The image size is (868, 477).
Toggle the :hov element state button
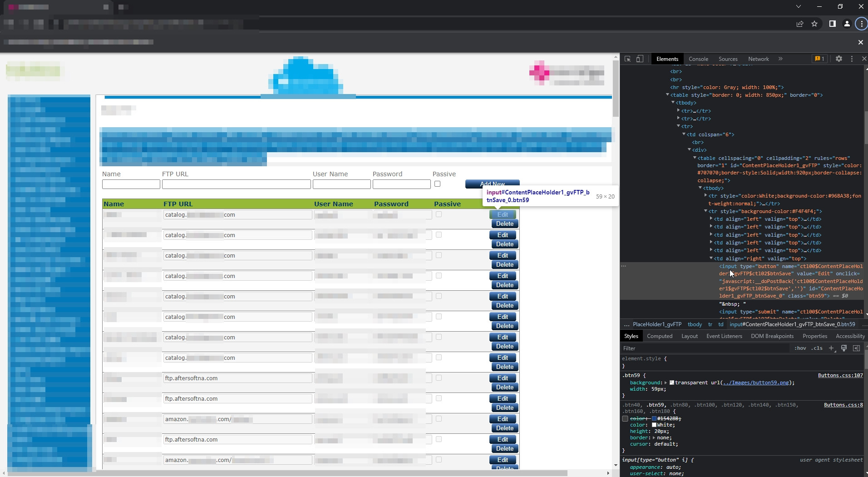coord(800,348)
